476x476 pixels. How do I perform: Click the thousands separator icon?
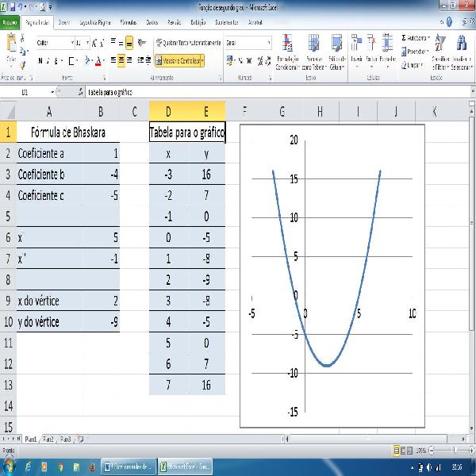[x=249, y=61]
